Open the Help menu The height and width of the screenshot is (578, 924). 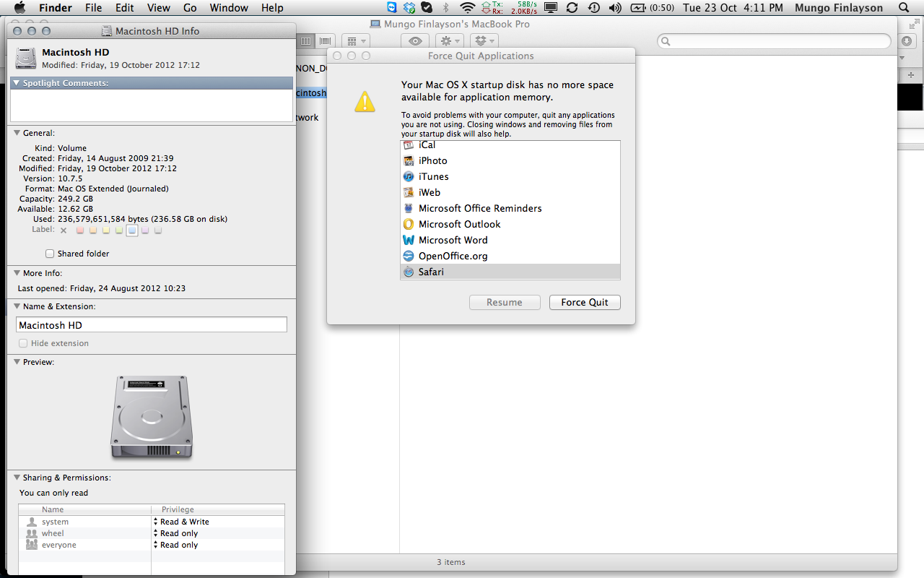click(x=272, y=8)
